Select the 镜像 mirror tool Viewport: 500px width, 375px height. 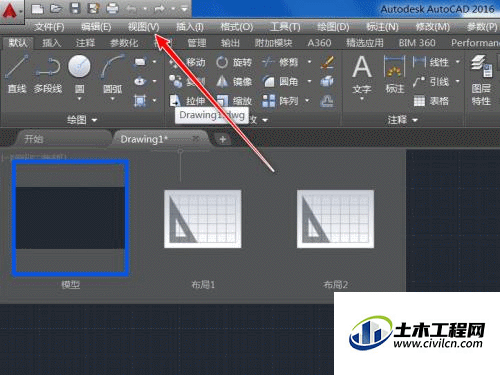(234, 82)
